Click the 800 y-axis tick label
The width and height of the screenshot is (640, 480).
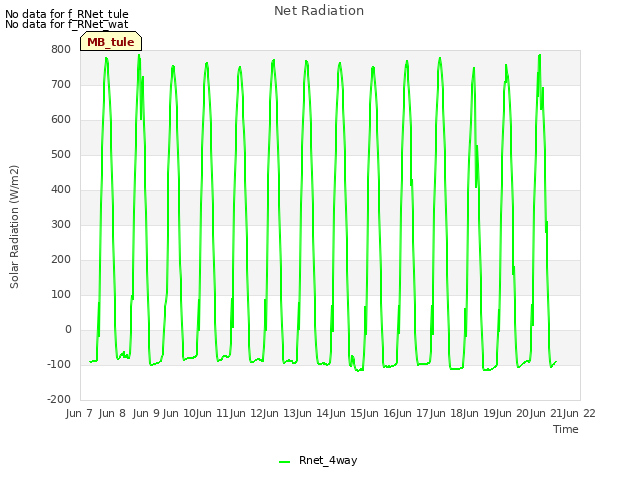[x=61, y=49]
